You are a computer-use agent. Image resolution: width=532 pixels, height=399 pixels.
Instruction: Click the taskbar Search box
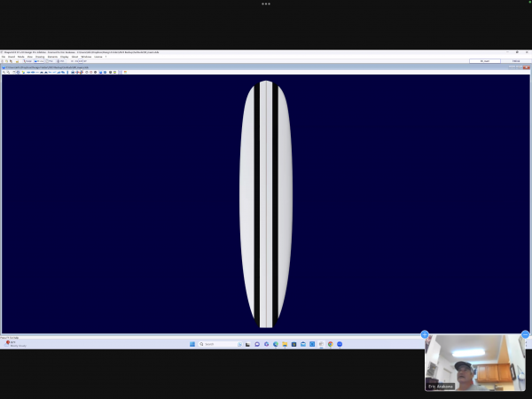pos(215,344)
